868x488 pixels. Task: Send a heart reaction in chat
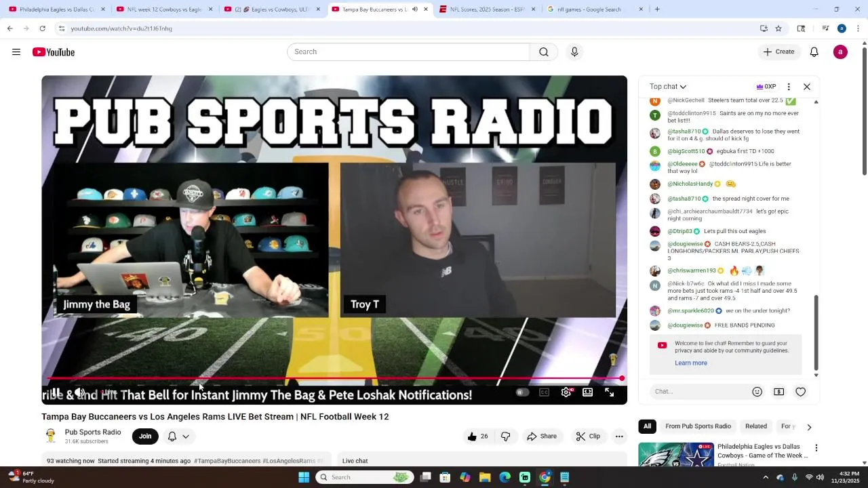tap(801, 392)
